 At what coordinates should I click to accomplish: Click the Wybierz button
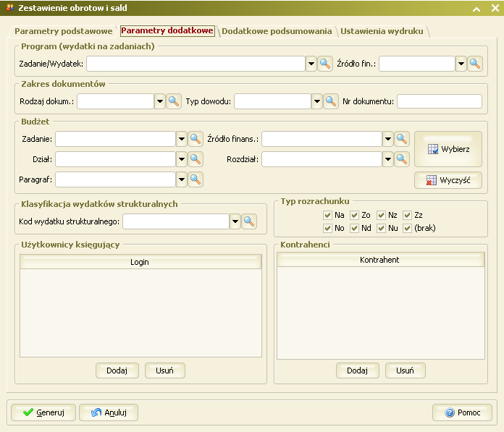(448, 149)
